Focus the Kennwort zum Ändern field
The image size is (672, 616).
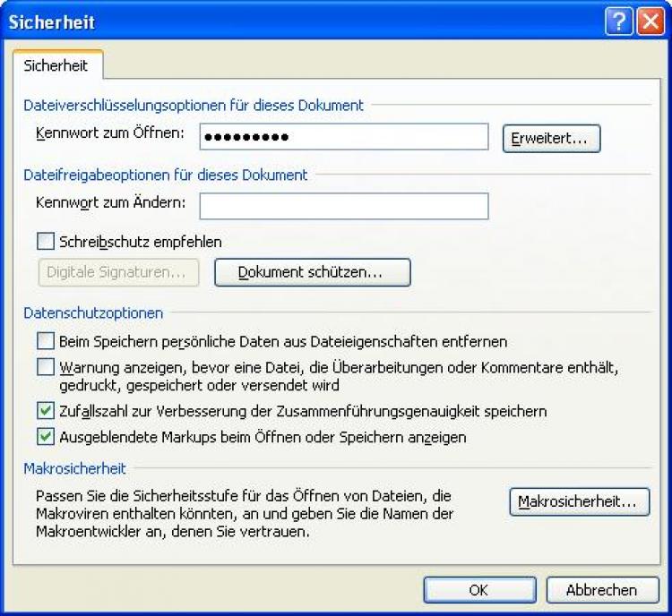(343, 206)
